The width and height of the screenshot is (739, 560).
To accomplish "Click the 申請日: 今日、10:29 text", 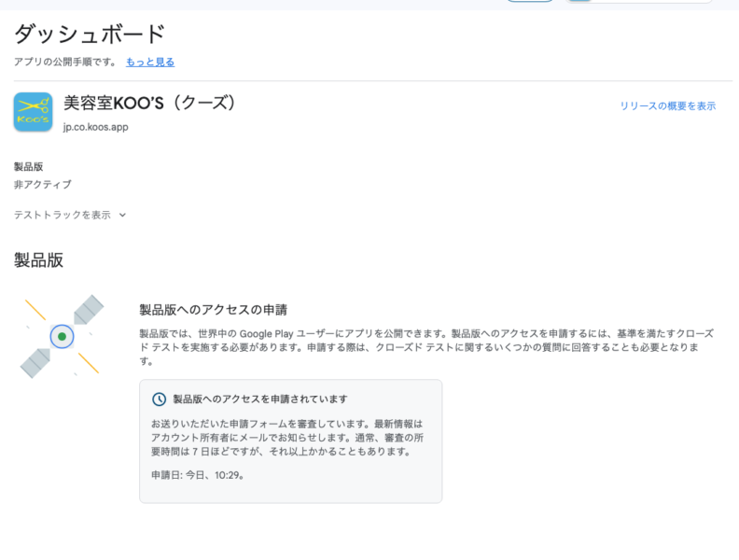I will pos(198,475).
